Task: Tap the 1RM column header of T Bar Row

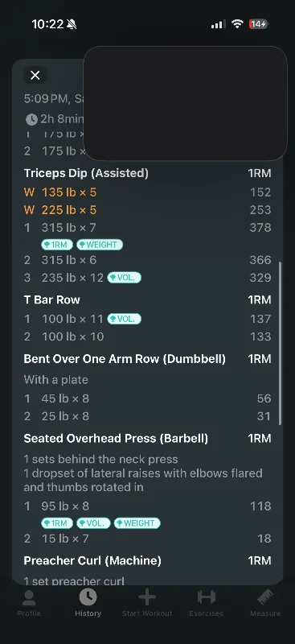Action: coord(260,299)
